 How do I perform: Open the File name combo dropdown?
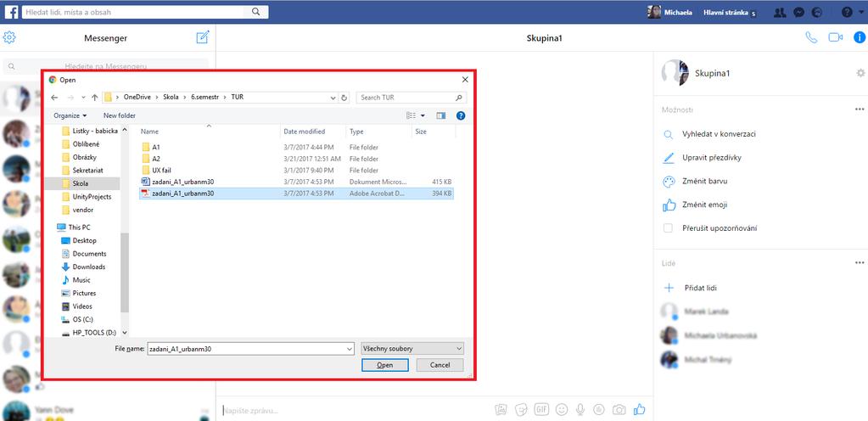350,349
